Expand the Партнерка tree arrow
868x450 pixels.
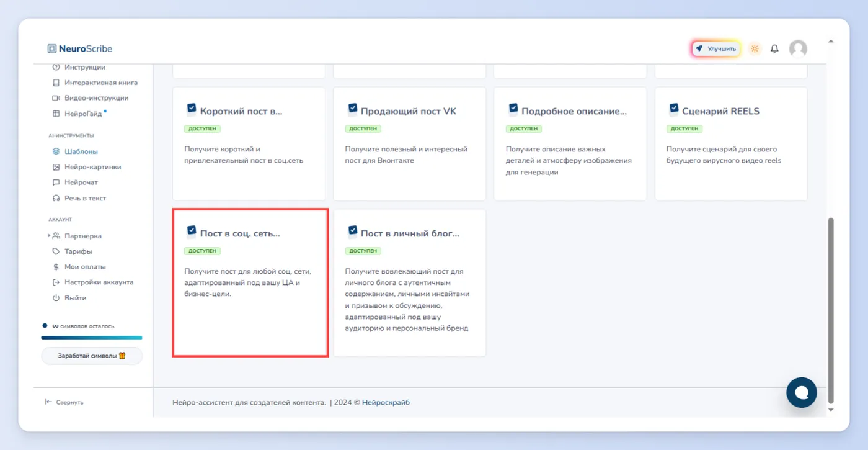click(x=49, y=236)
